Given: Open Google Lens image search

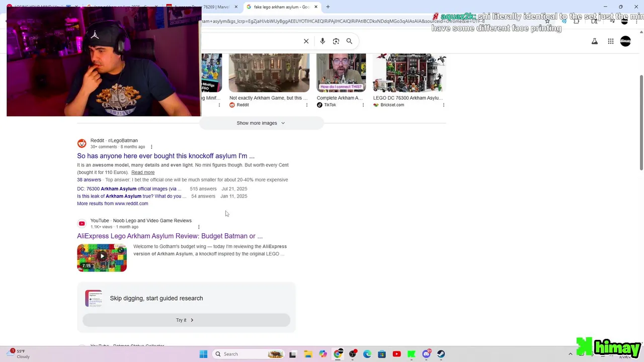Looking at the screenshot, I should coord(336,41).
